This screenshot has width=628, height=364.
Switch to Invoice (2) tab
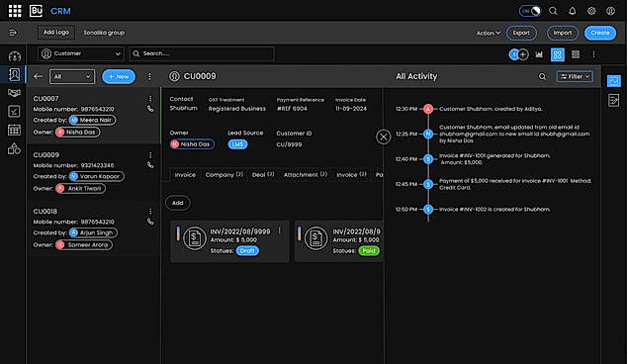click(351, 175)
